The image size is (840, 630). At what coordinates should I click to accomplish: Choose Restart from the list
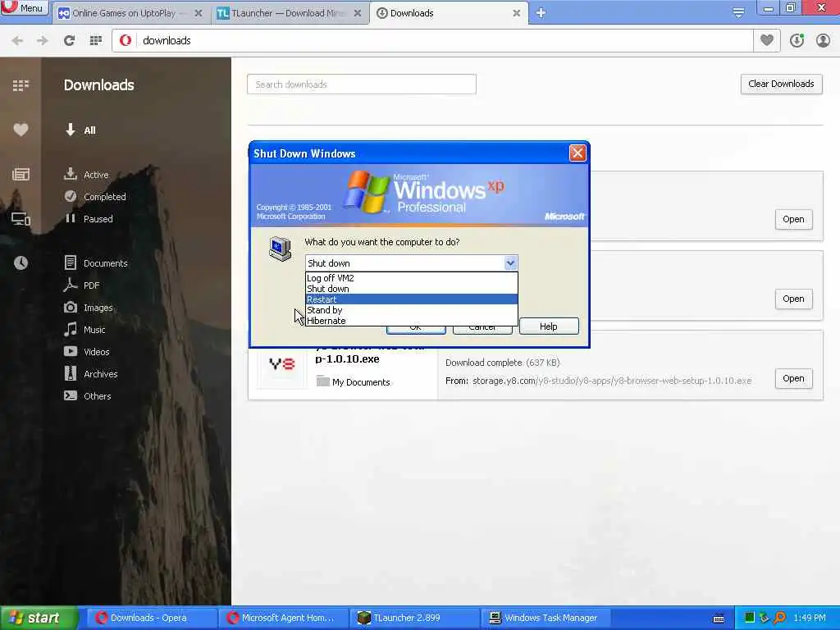[x=412, y=299]
